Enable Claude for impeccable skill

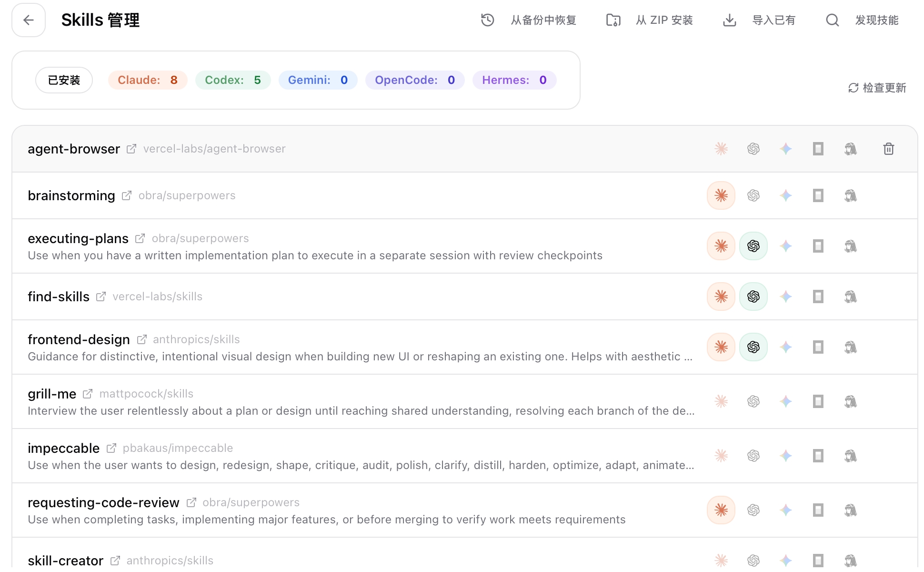click(x=721, y=456)
